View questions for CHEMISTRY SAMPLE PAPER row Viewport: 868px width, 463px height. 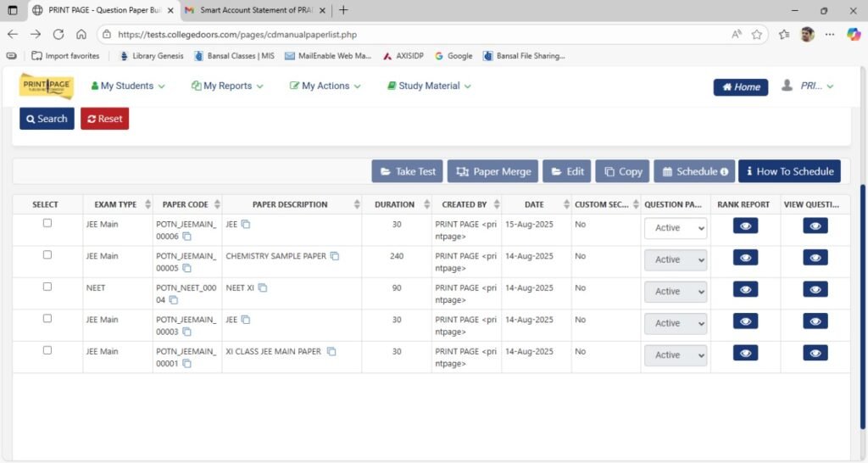[815, 257]
